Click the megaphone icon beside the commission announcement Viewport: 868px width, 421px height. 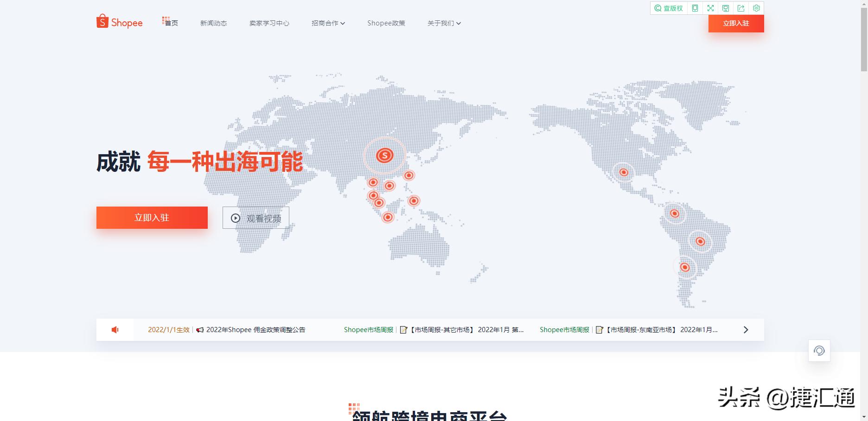point(199,329)
